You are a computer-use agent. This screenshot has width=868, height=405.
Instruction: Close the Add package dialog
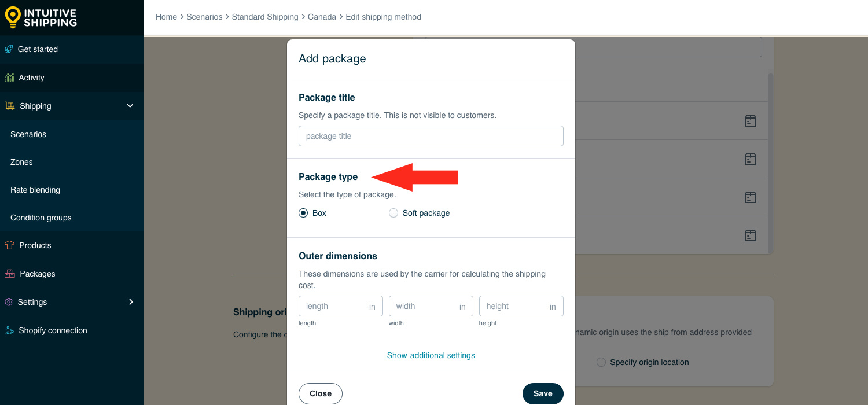(x=321, y=393)
